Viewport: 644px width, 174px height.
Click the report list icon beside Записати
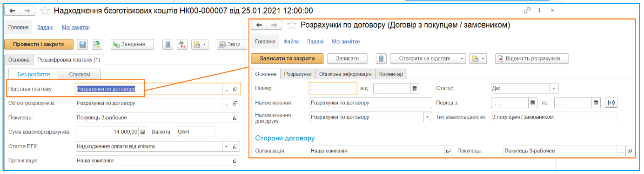point(382,59)
